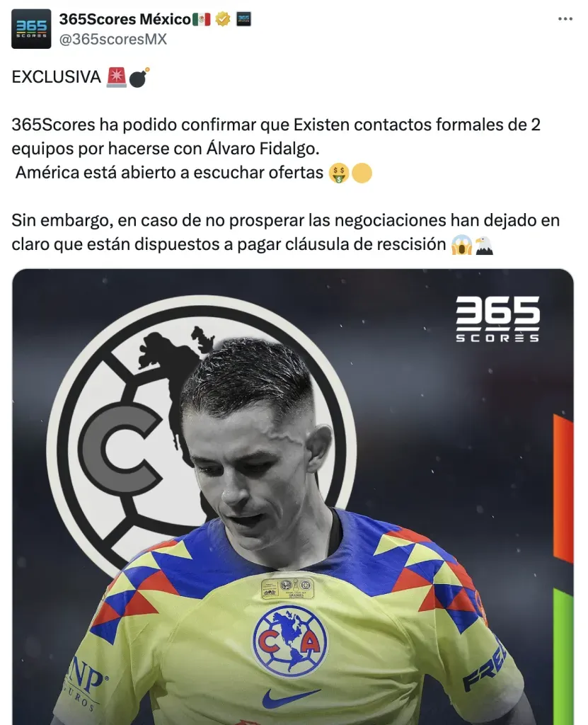Click the eagle emoji ending the tweet

click(484, 245)
